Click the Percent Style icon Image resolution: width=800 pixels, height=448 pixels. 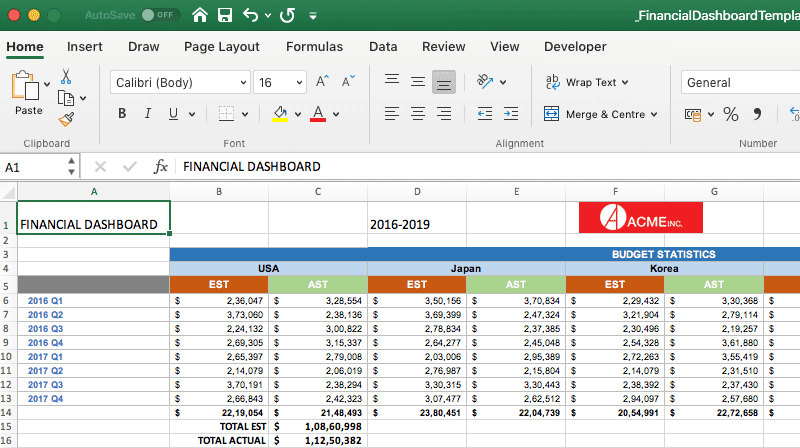[x=730, y=114]
